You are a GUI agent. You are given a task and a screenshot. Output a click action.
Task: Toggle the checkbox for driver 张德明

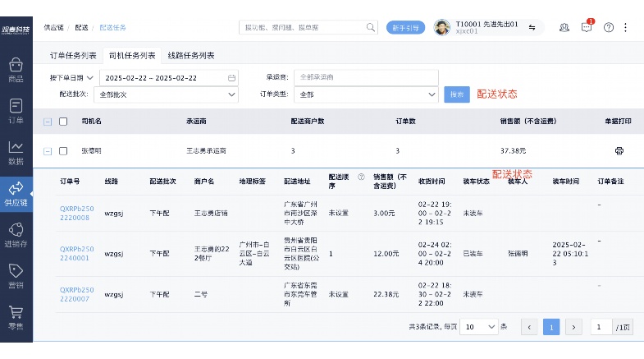(x=63, y=151)
